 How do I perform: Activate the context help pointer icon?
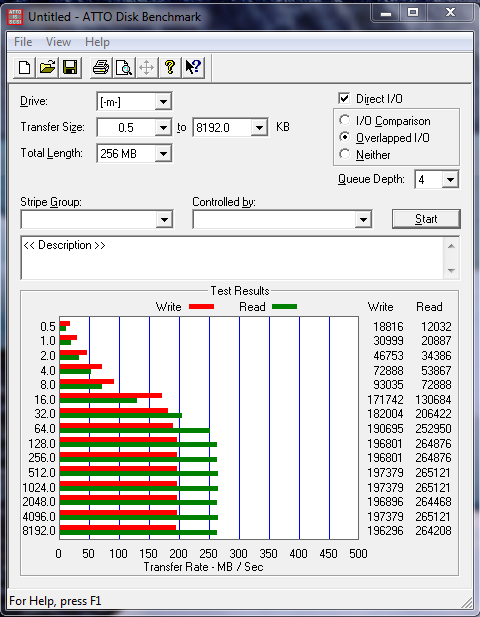193,68
